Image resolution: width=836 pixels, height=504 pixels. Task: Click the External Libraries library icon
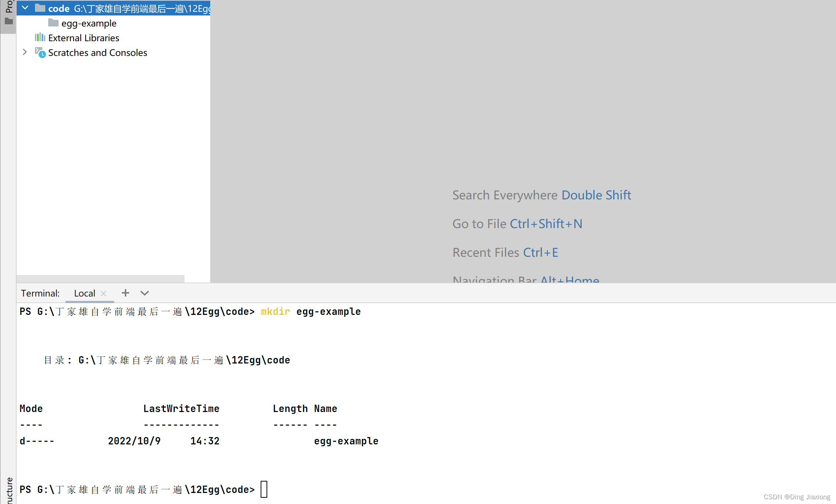pos(40,38)
